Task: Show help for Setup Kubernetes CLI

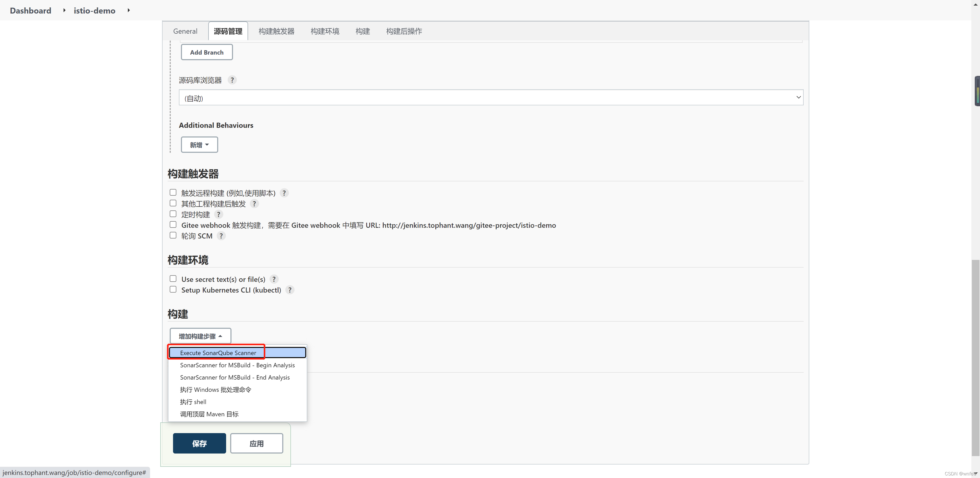Action: pyautogui.click(x=289, y=290)
